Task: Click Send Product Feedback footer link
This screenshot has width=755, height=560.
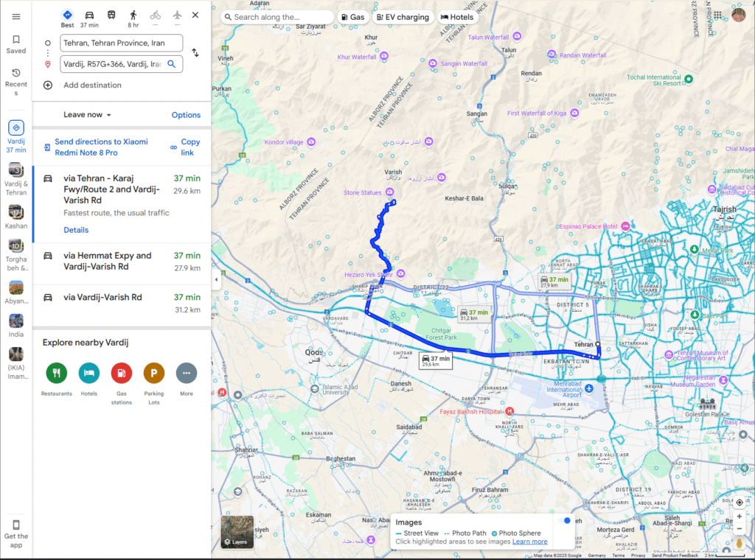Action: pyautogui.click(x=675, y=556)
